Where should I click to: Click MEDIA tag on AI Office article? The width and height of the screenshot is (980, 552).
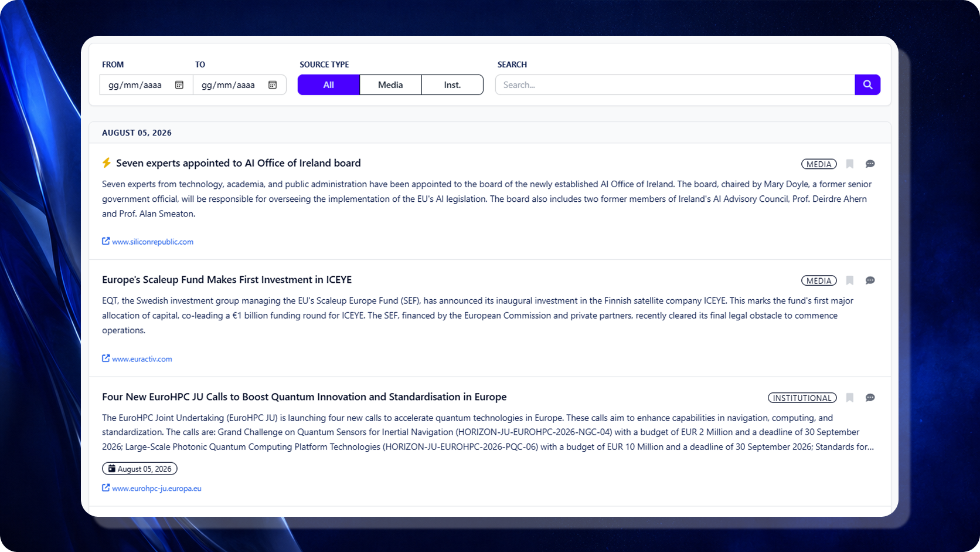[819, 164]
